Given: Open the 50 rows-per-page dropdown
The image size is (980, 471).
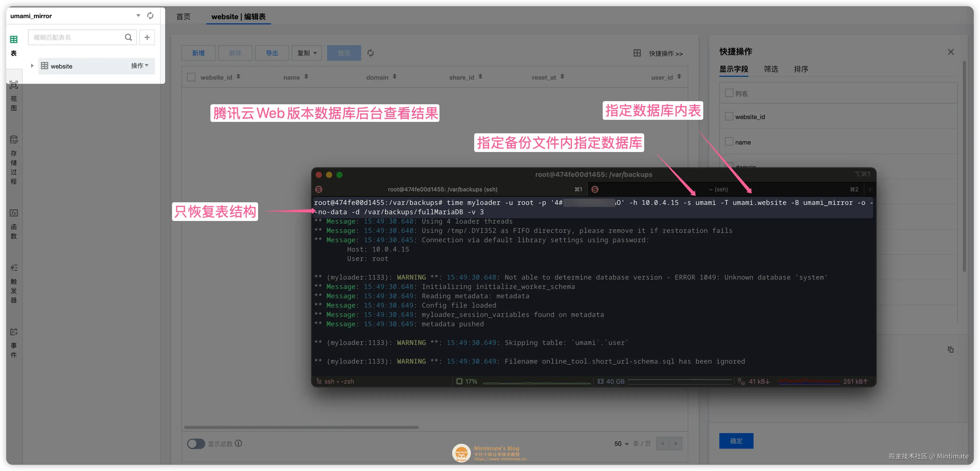Looking at the screenshot, I should (621, 444).
